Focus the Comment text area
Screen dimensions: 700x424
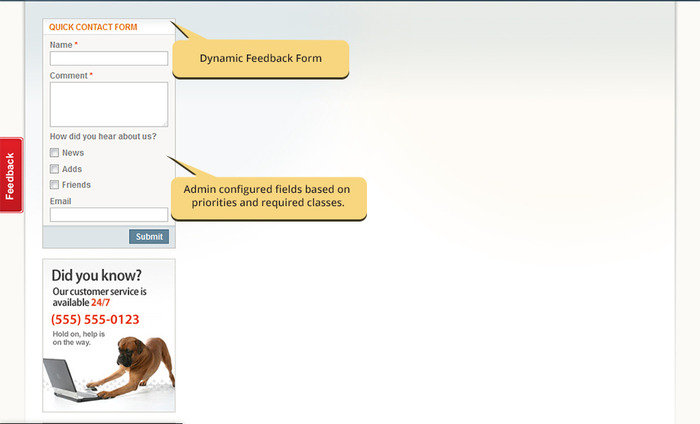pos(108,104)
